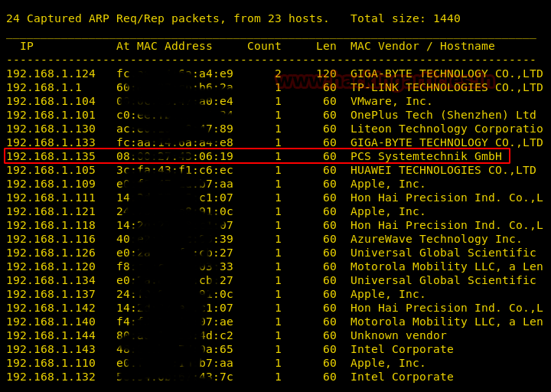
Task: Click the IP address 192.168.1.1
Action: (x=44, y=87)
